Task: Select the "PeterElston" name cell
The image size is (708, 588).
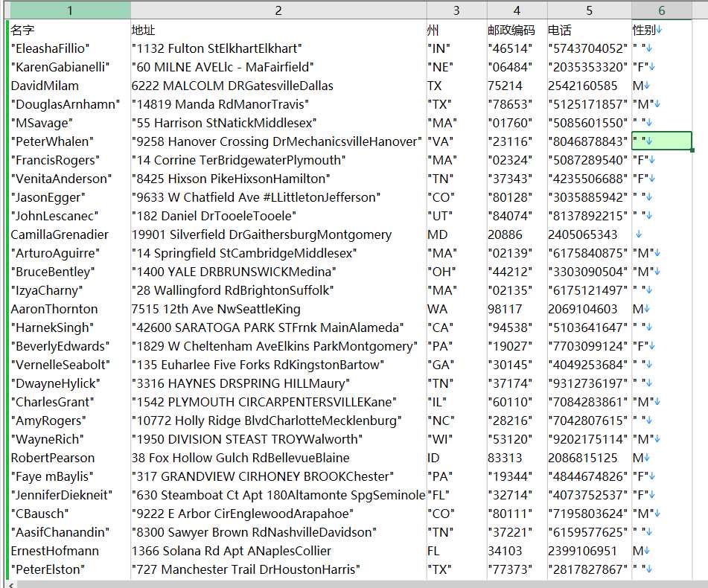Action: coord(69,570)
